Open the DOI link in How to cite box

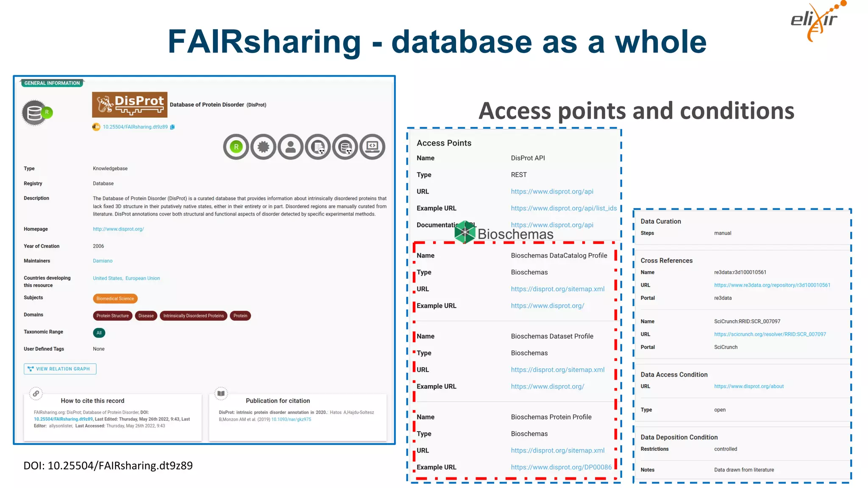(x=63, y=419)
